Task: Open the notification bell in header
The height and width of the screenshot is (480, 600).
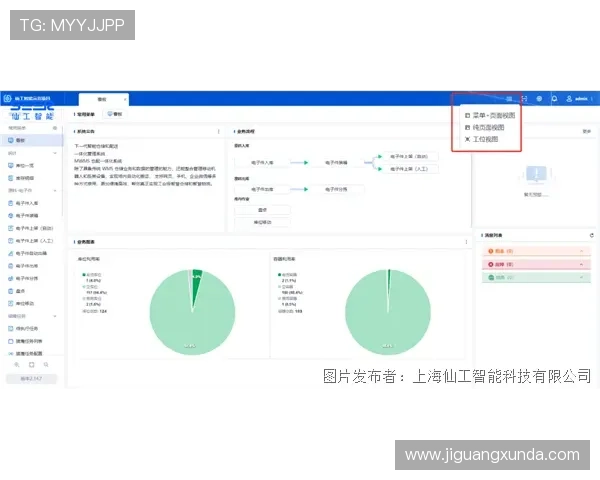Action: pos(554,99)
